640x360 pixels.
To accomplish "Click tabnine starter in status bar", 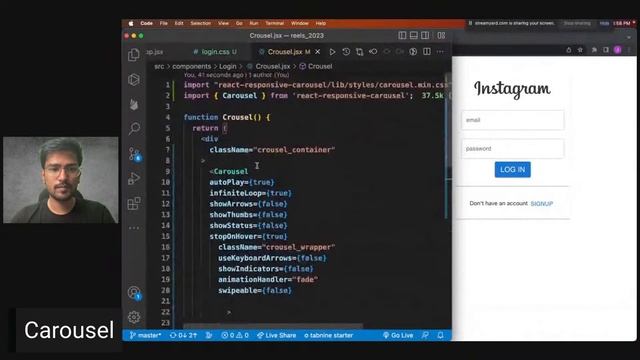I will point(329,336).
